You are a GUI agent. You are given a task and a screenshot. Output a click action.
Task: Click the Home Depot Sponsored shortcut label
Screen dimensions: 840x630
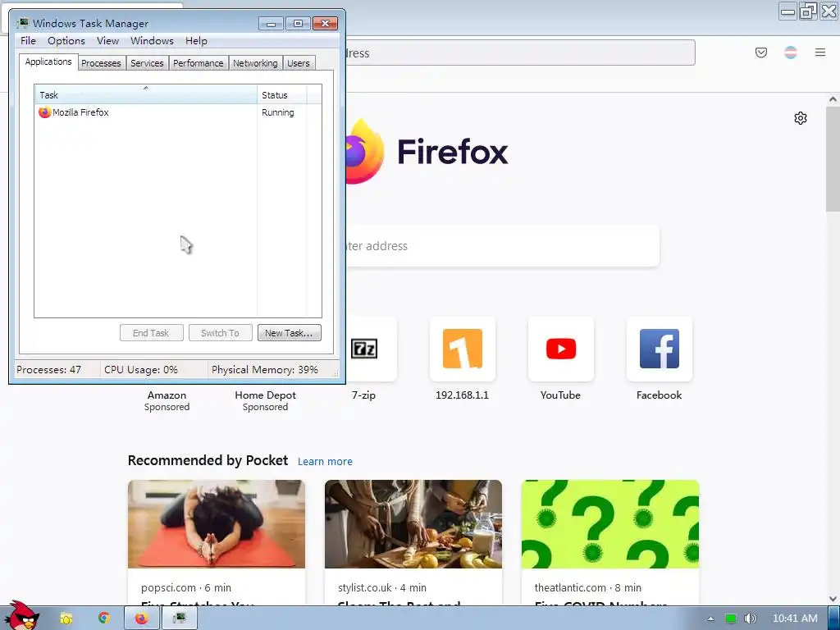(265, 400)
